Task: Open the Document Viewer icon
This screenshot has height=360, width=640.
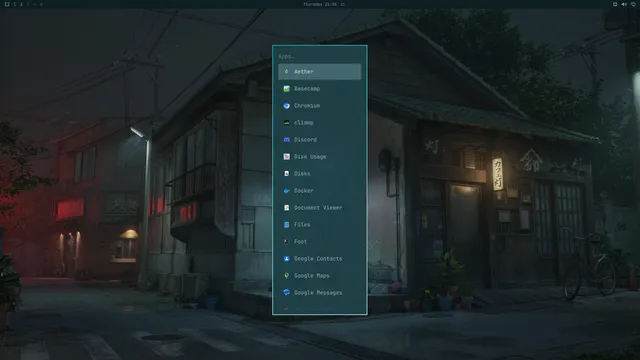Action: [287, 208]
